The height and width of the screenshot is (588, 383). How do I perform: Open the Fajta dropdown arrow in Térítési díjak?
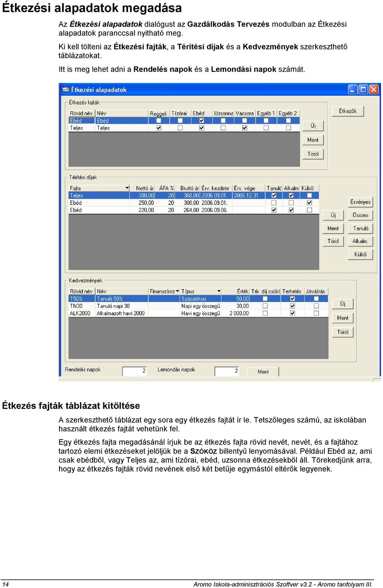(x=127, y=188)
